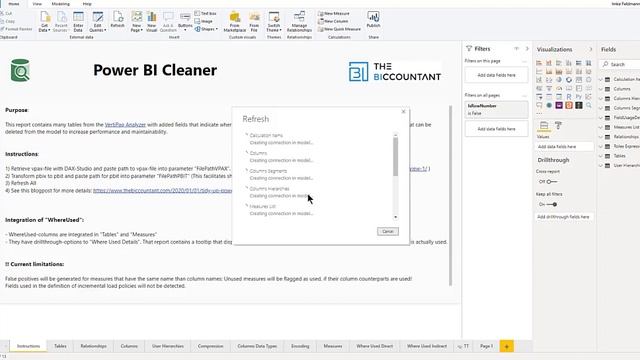Click the Values 'Add data fields here' well
This screenshot has height=360, width=640.
click(x=563, y=147)
